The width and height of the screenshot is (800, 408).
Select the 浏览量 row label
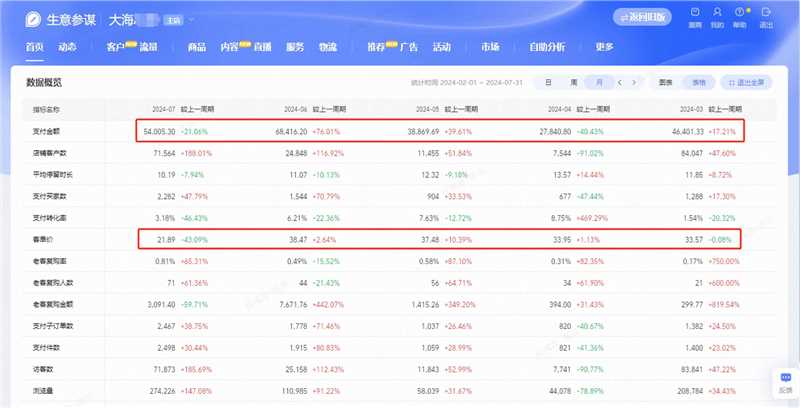[43, 391]
